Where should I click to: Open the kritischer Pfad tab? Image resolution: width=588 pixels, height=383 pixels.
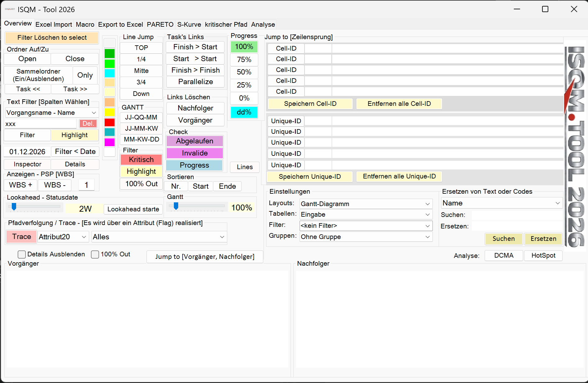[x=226, y=25]
